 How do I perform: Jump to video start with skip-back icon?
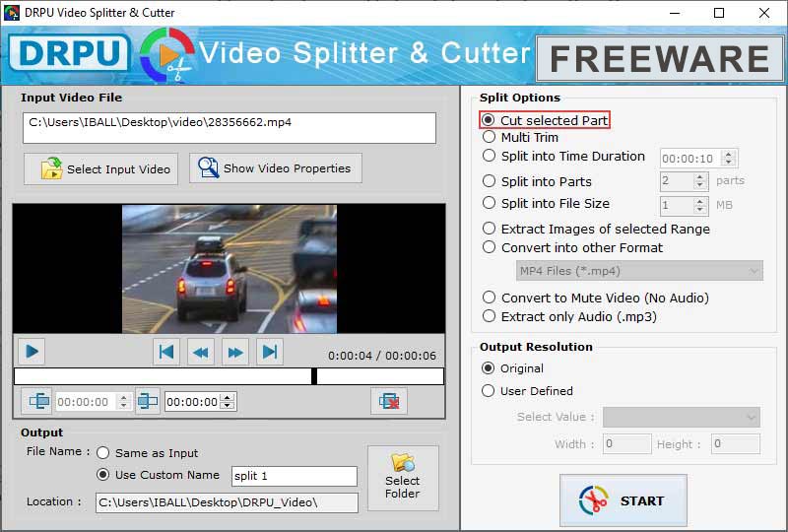(166, 352)
